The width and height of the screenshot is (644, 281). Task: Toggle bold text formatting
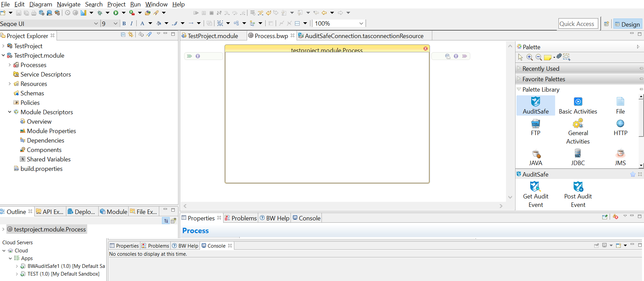(124, 24)
